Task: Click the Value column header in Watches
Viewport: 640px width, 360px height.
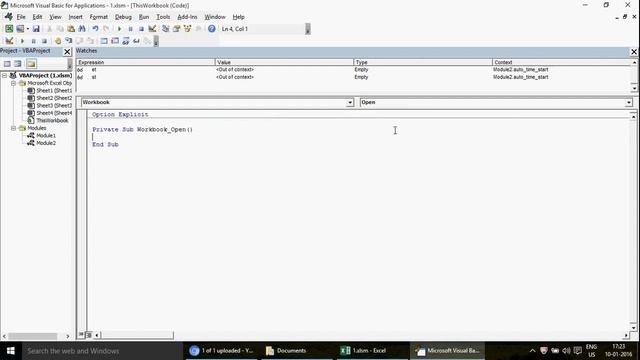Action: tap(284, 62)
